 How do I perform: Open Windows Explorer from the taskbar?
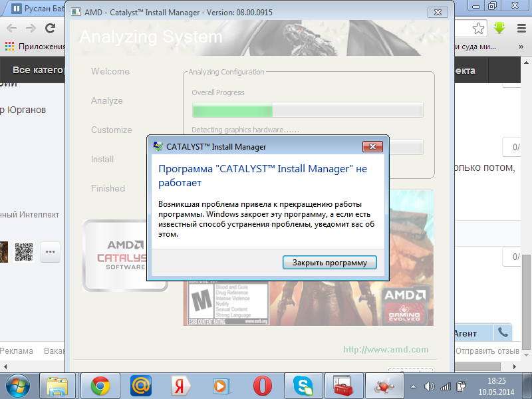pos(57,386)
